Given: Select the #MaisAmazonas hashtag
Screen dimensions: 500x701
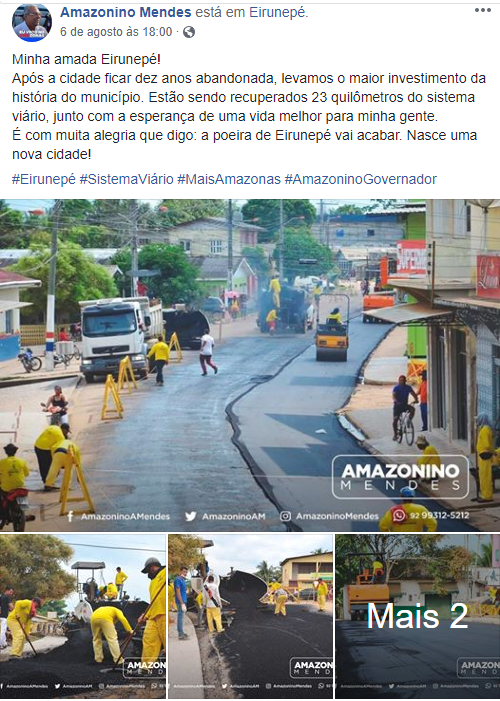Looking at the screenshot, I should (229, 179).
